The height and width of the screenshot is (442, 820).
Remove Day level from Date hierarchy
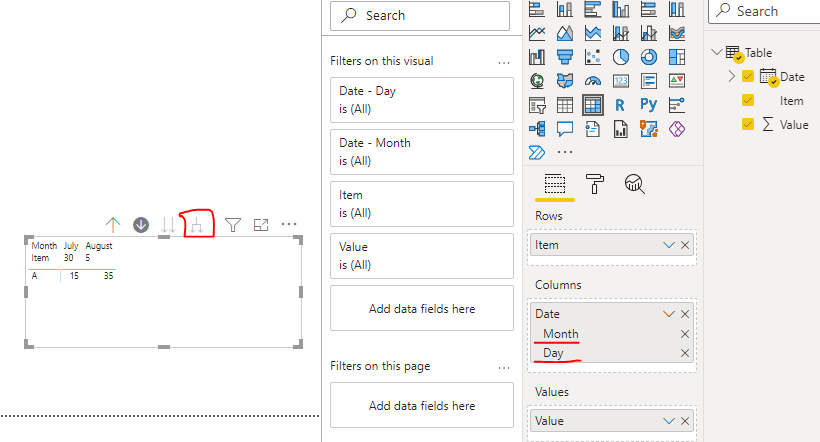click(x=685, y=353)
